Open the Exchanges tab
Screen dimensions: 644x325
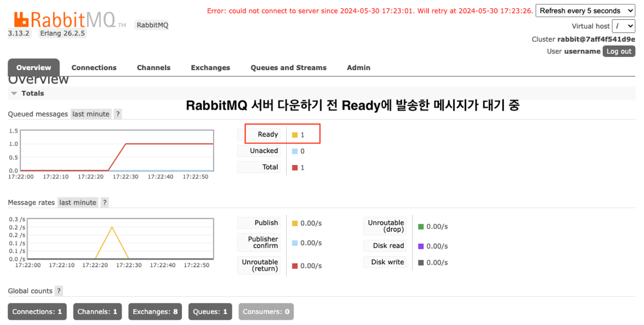coord(210,68)
